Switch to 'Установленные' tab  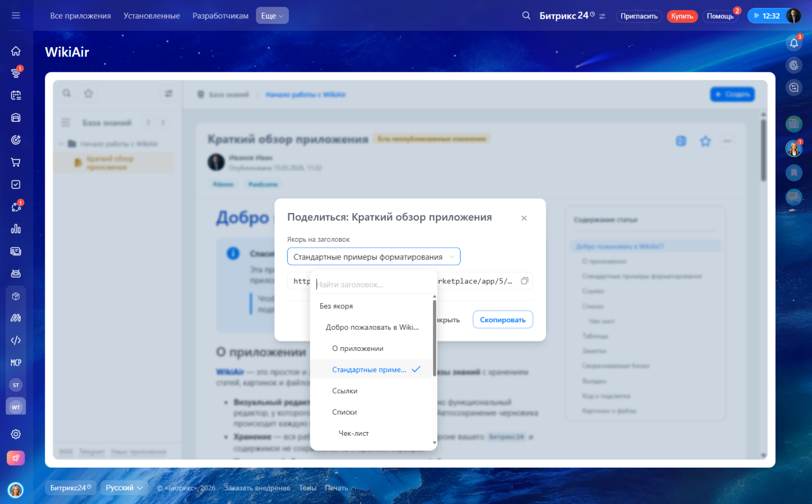click(152, 16)
